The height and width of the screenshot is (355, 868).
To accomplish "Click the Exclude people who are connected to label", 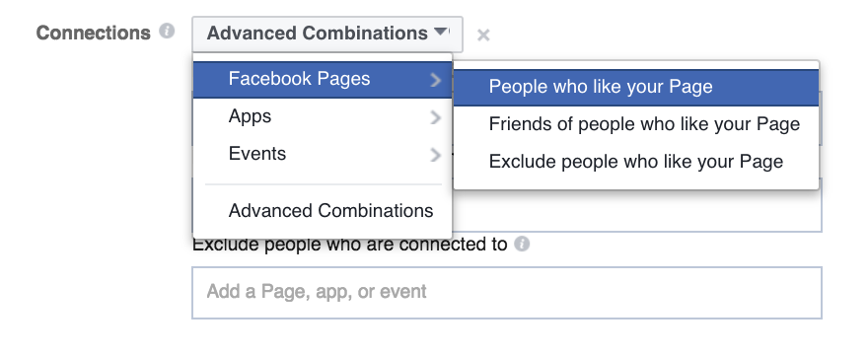I will 350,245.
